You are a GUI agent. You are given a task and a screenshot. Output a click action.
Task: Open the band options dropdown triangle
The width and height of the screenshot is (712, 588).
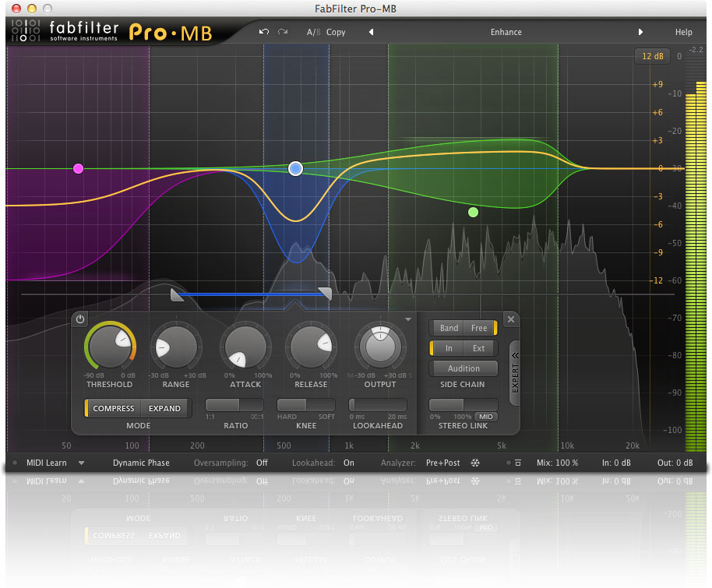click(408, 319)
